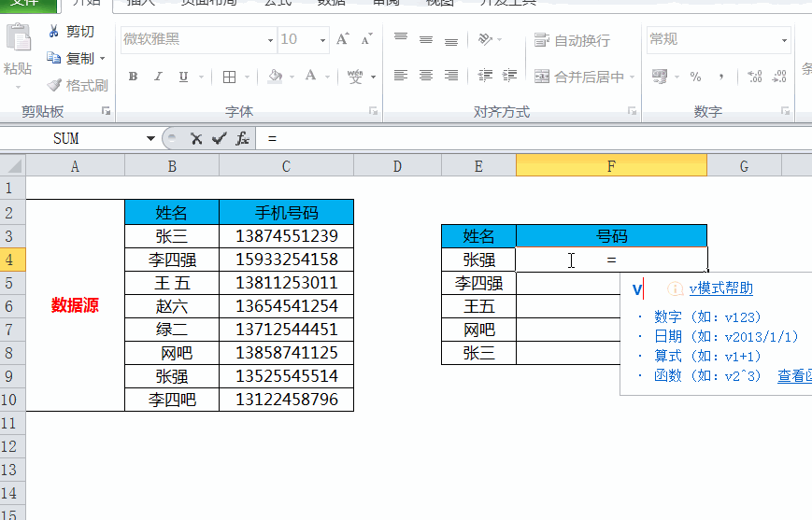Toggle Bold formatting

(133, 77)
